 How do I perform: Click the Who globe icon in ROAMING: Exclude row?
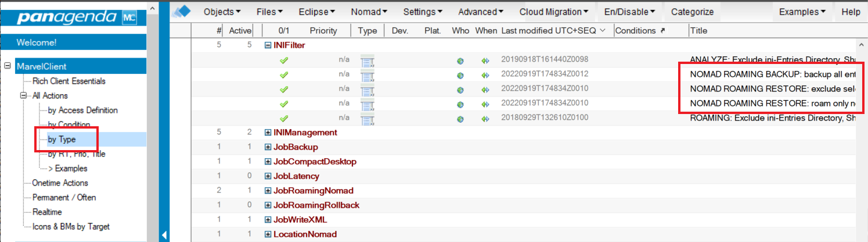tap(460, 118)
